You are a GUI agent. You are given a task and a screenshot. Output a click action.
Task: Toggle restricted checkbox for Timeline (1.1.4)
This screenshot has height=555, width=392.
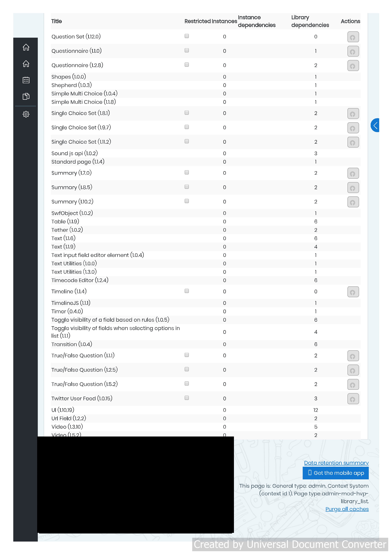click(187, 291)
